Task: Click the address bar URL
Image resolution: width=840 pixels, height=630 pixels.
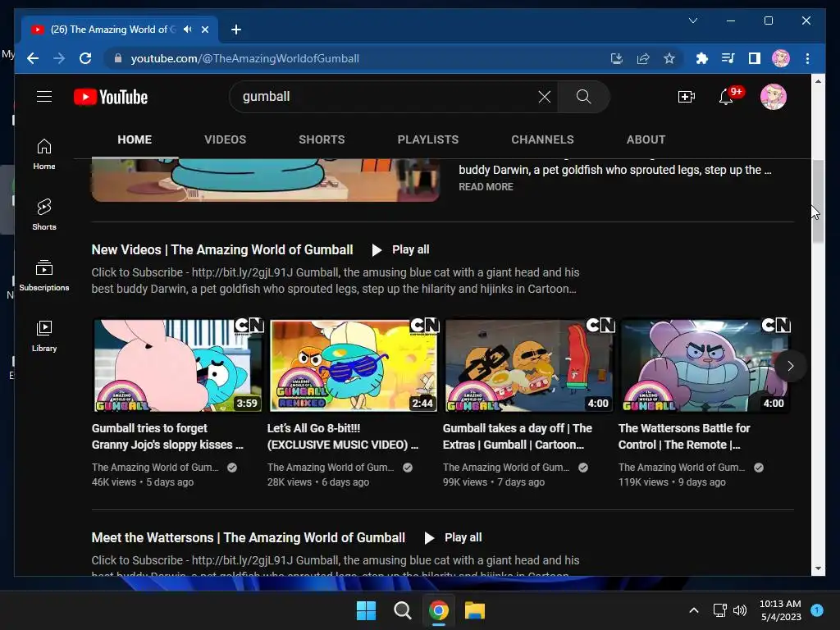Action: pyautogui.click(x=244, y=58)
